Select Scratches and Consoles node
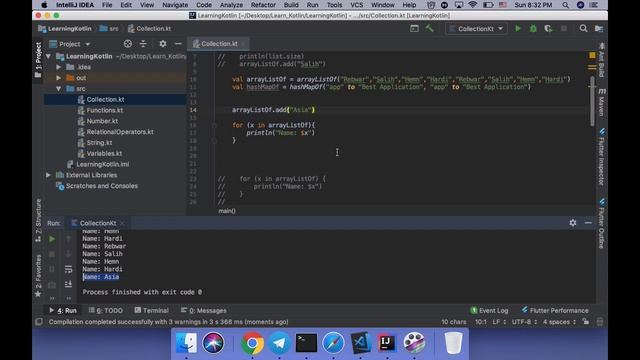640x360 pixels. tap(102, 186)
